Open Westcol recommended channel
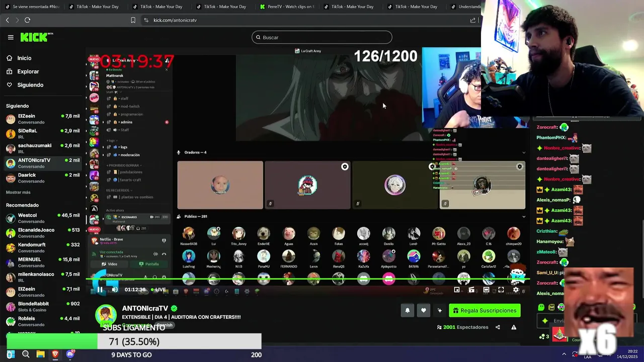The width and height of the screenshot is (644, 362). coord(43,218)
